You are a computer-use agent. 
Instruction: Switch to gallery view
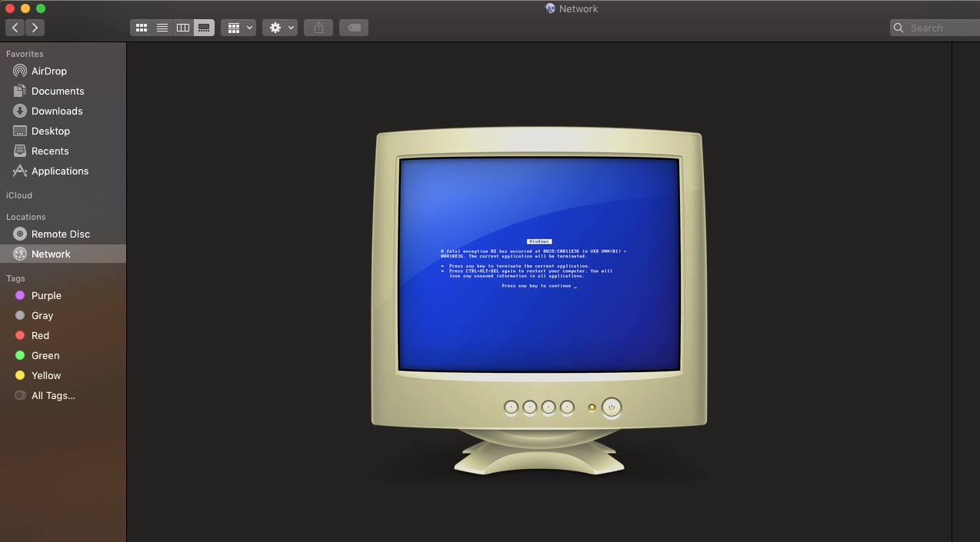(x=204, y=28)
